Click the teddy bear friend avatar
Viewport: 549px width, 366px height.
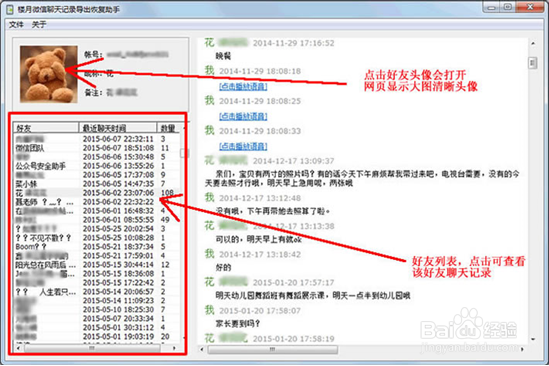[x=49, y=74]
